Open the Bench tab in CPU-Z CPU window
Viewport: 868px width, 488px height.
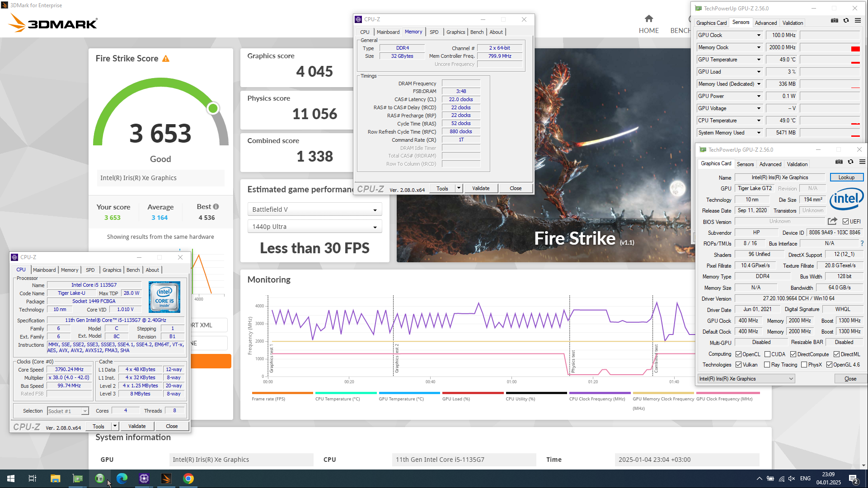coord(133,270)
